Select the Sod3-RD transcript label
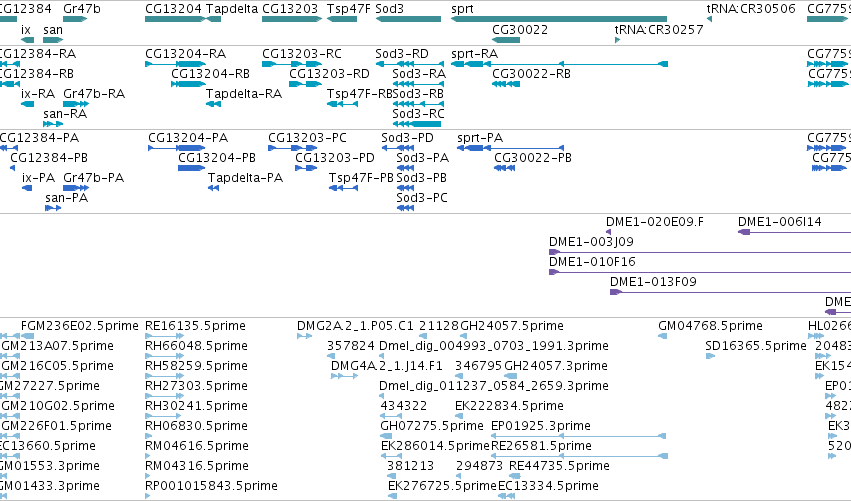The width and height of the screenshot is (851, 501). pos(402,54)
